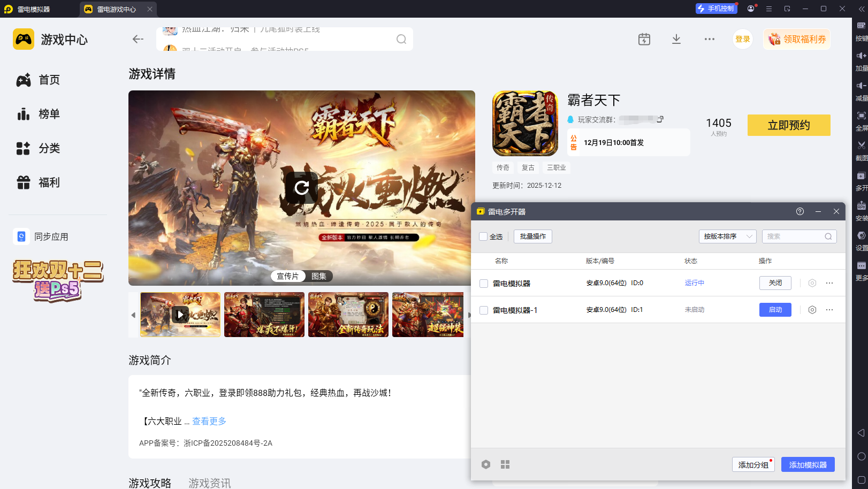Open the reservation calendar icon in the top bar

[644, 39]
